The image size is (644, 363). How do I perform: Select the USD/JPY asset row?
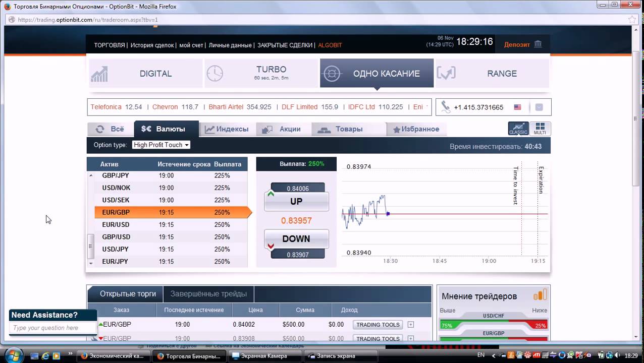[x=171, y=249]
